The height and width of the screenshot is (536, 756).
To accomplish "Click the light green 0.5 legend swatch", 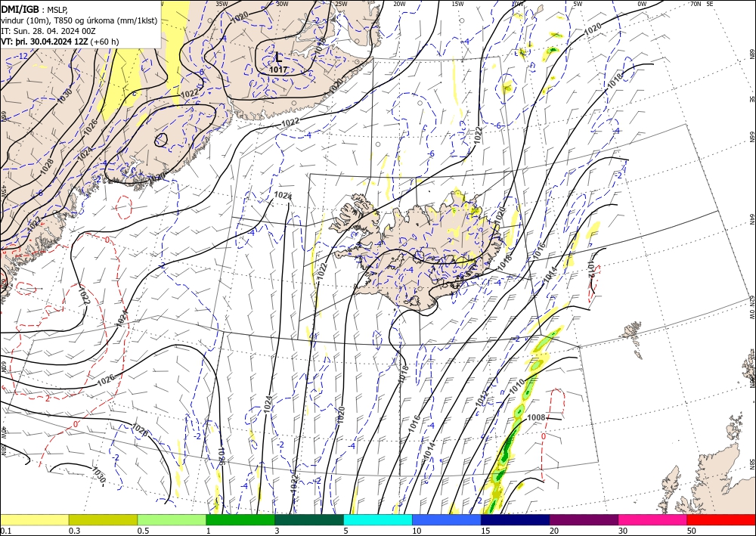I will point(172,519).
